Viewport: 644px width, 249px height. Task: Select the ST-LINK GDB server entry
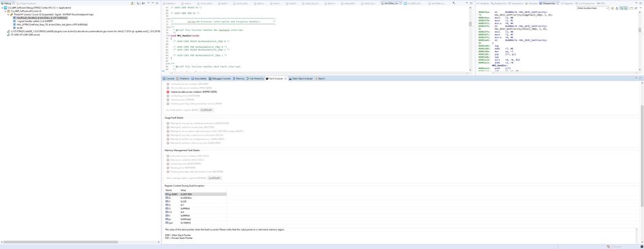24,35
